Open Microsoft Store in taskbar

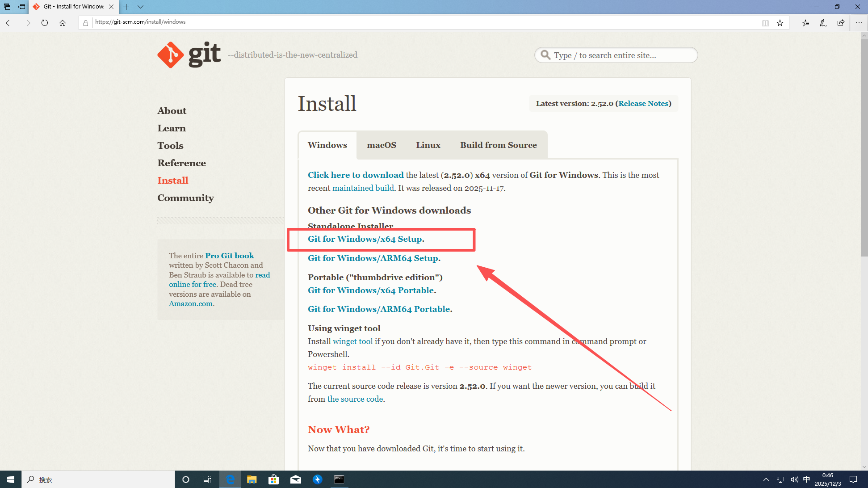click(x=273, y=480)
